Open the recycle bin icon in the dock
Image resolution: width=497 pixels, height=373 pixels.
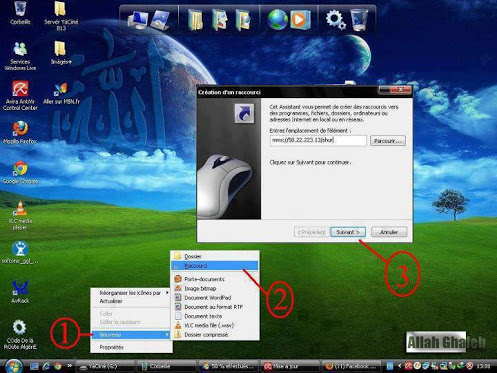coord(359,19)
